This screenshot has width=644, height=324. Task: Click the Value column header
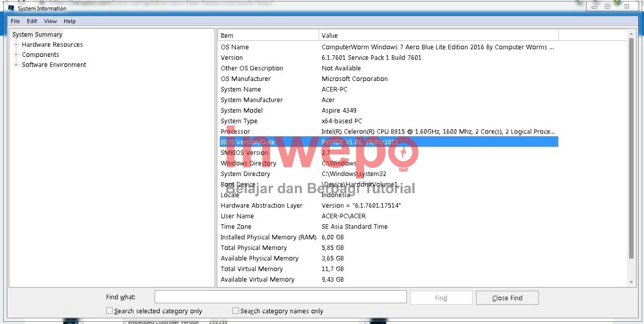(439, 35)
